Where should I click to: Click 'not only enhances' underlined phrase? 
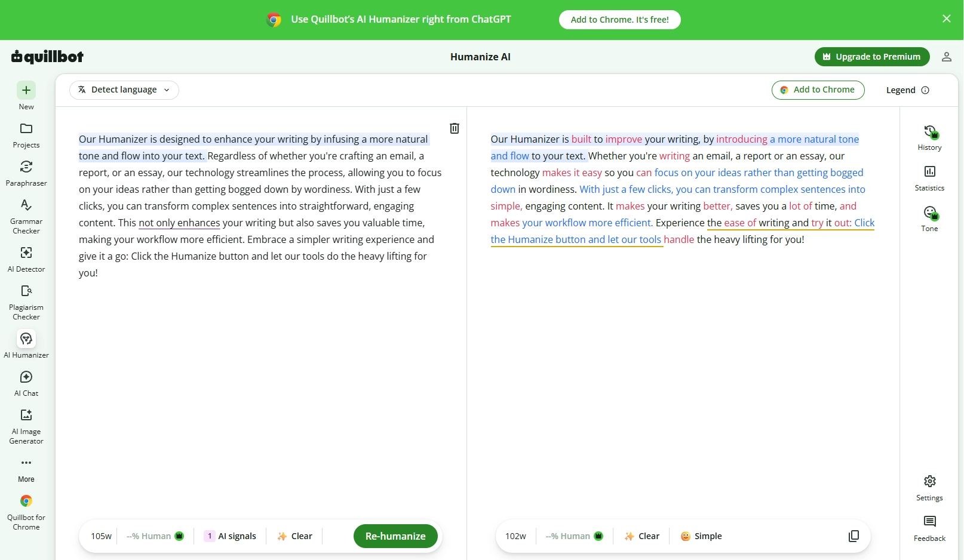pyautogui.click(x=179, y=223)
